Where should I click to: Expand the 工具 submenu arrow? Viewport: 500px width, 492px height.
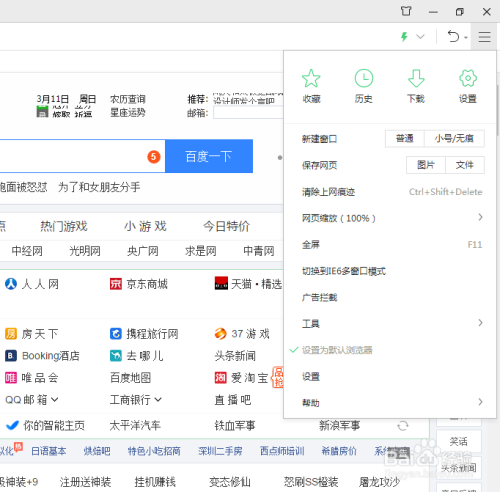tap(480, 323)
